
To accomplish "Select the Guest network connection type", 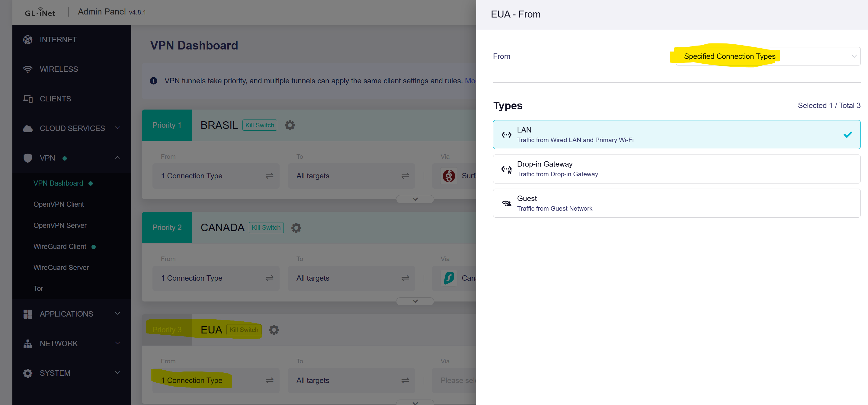I will pyautogui.click(x=676, y=203).
